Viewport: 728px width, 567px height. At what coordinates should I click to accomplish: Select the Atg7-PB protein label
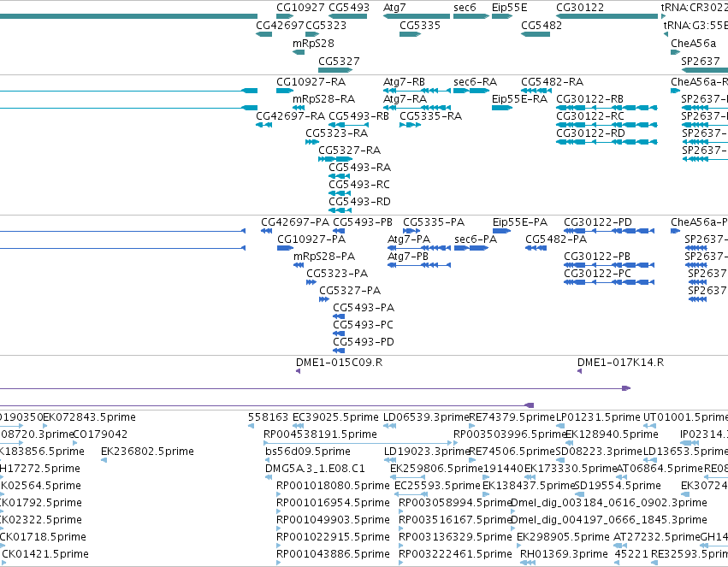point(408,257)
